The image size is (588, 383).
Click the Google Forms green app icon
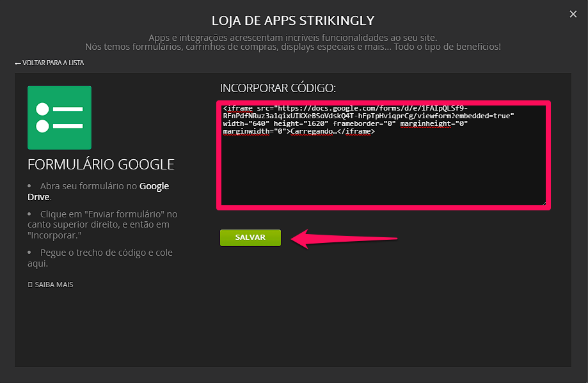[x=60, y=118]
